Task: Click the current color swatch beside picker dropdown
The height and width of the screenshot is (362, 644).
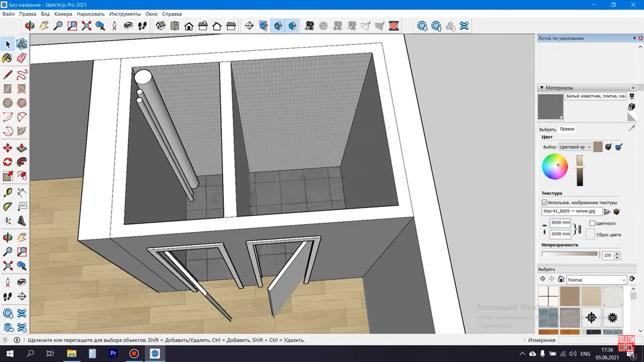Action: click(598, 147)
